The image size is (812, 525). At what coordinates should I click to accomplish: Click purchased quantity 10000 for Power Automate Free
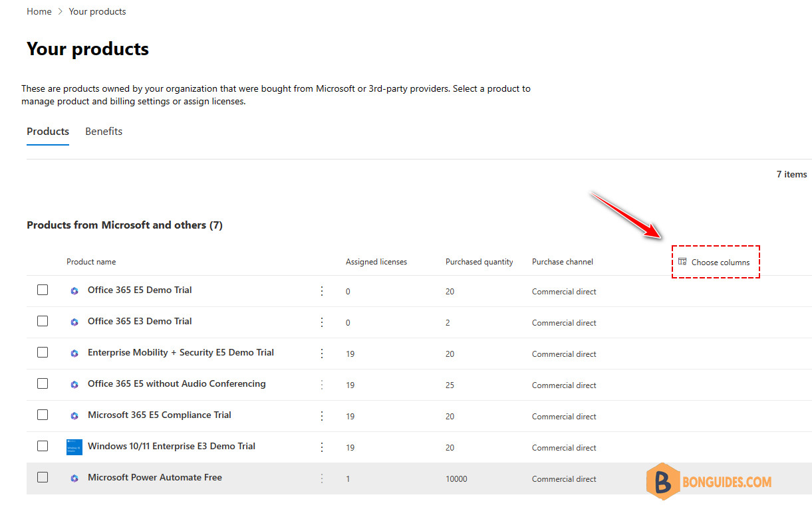pyautogui.click(x=456, y=479)
